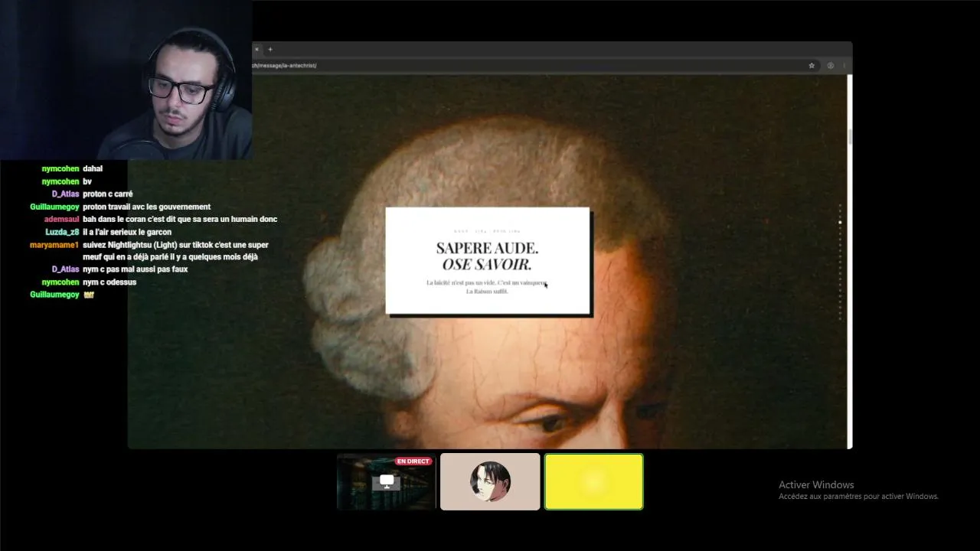Click the red 'EN DIRECT' live badge
This screenshot has height=551, width=980.
click(x=413, y=461)
